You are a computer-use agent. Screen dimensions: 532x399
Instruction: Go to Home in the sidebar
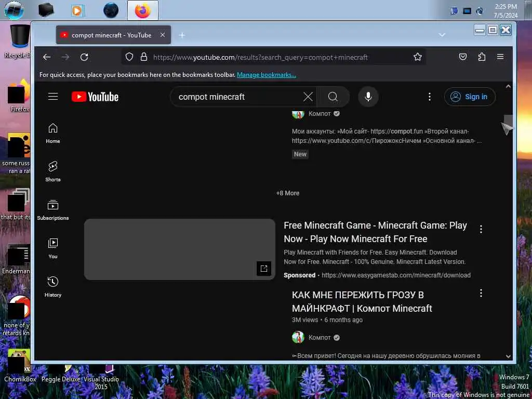tap(53, 133)
